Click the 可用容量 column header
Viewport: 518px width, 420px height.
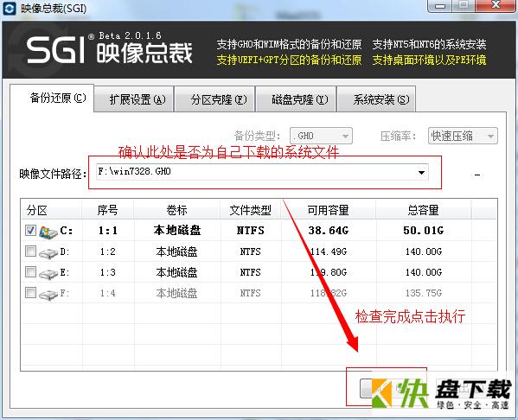(328, 210)
